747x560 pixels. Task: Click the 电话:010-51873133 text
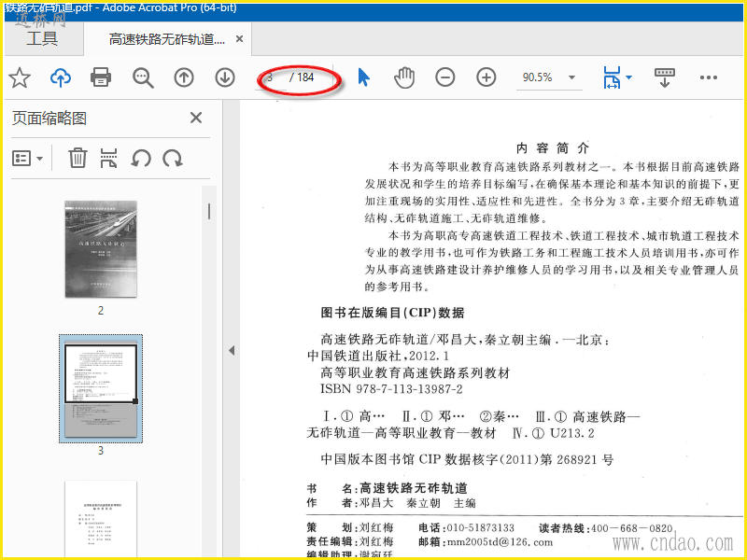click(x=466, y=527)
